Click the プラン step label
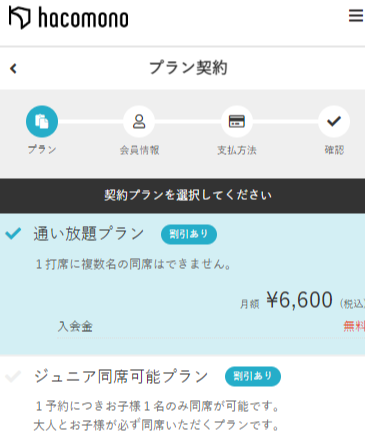 pos(42,150)
